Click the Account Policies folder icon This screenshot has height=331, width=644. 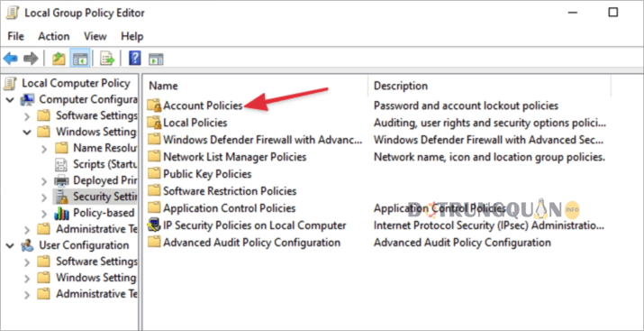pos(154,106)
